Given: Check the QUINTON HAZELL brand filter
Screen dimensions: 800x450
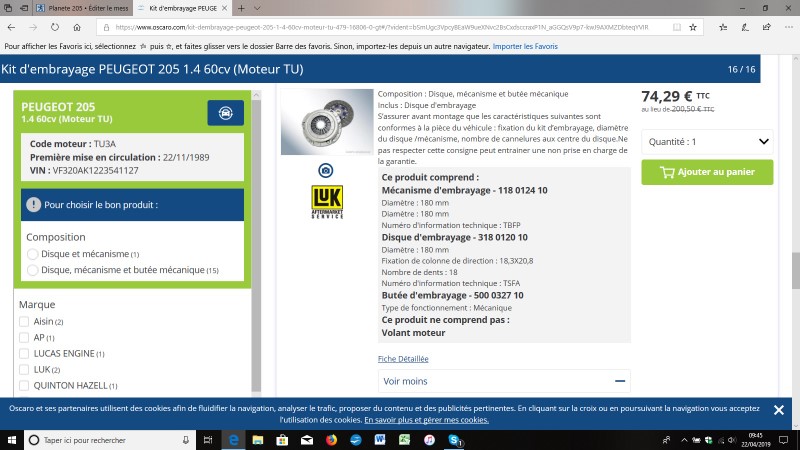Looking at the screenshot, I should click(24, 386).
